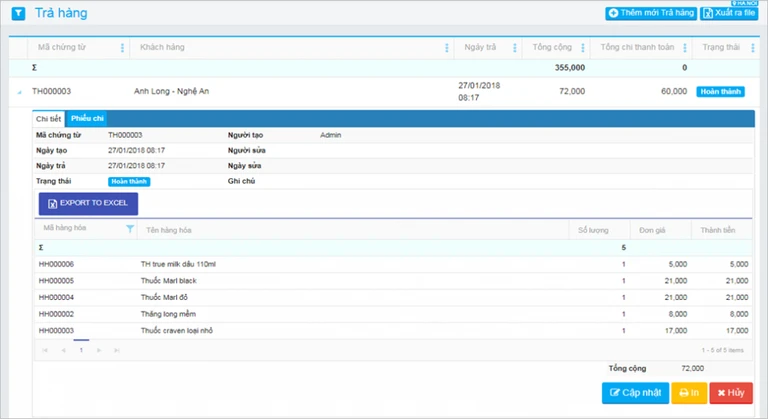
Task: Click product Thuốc craven loại nhỏ
Action: (177, 331)
